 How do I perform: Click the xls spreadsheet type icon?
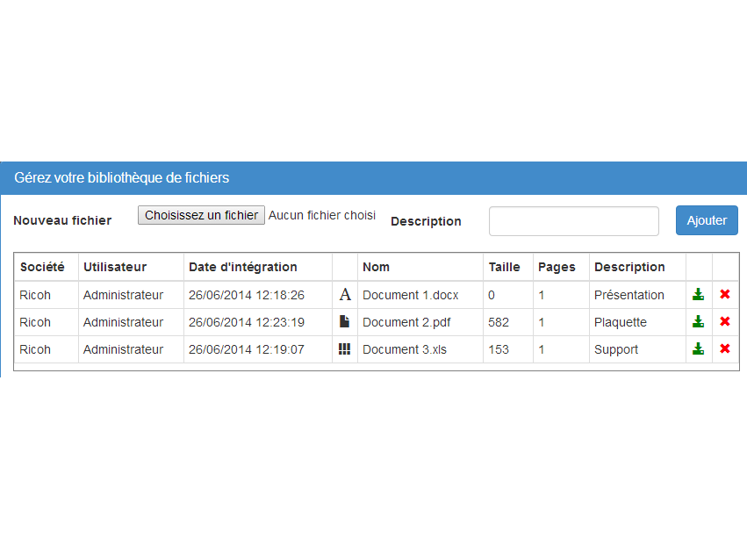coord(344,349)
